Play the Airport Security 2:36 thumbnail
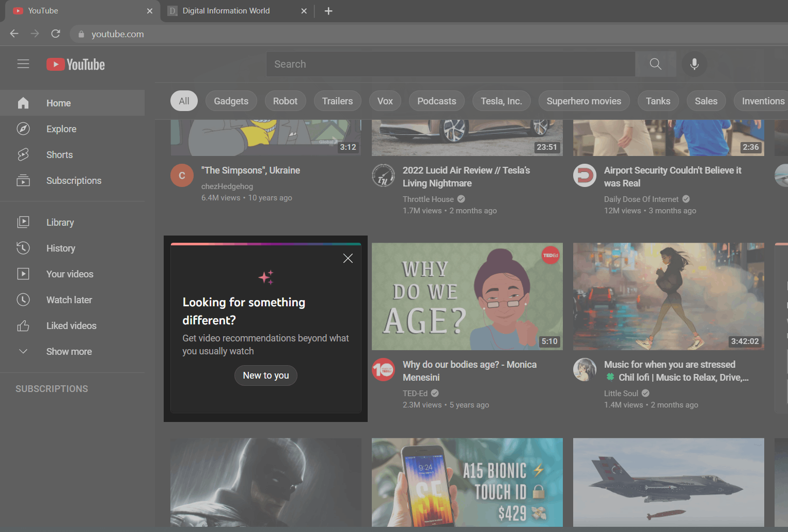This screenshot has height=532, width=788. pos(669,138)
